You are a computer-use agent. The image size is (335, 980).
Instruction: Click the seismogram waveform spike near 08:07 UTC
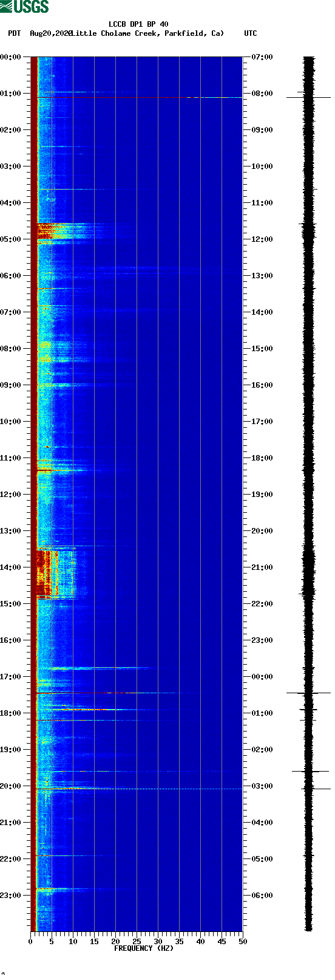click(x=309, y=97)
